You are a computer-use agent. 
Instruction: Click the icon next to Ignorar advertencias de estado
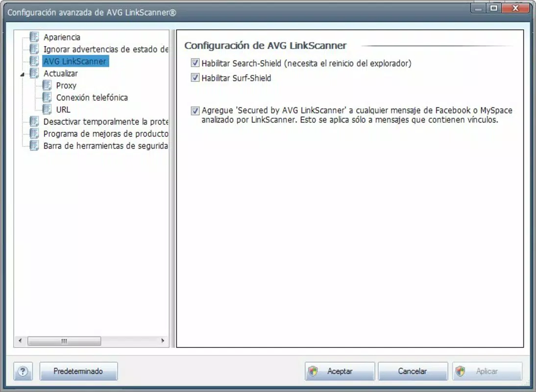click(34, 49)
